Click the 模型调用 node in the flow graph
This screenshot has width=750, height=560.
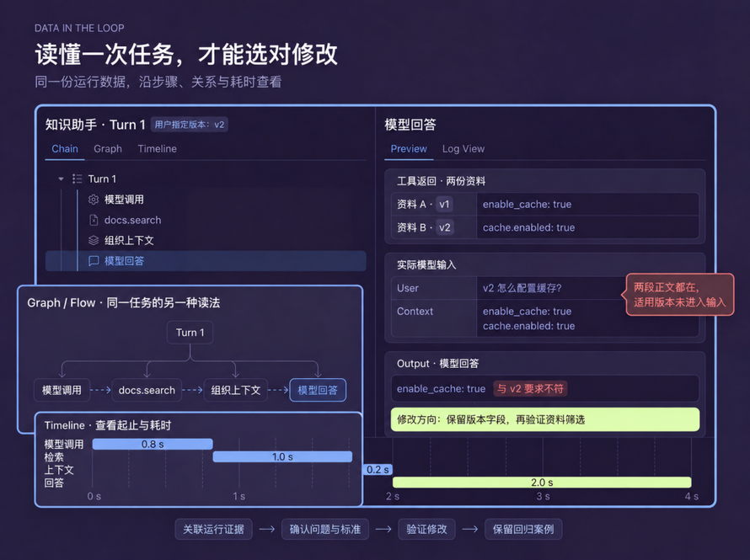click(x=62, y=391)
